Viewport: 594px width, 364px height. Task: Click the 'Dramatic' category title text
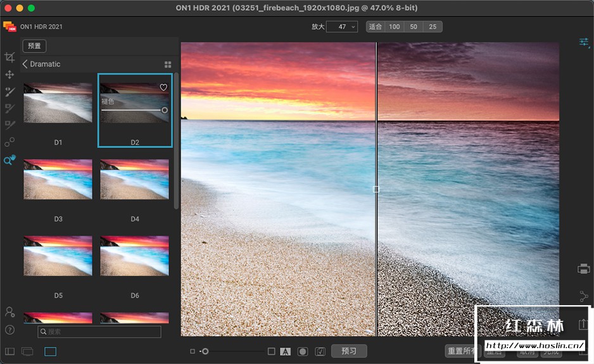pyautogui.click(x=45, y=64)
